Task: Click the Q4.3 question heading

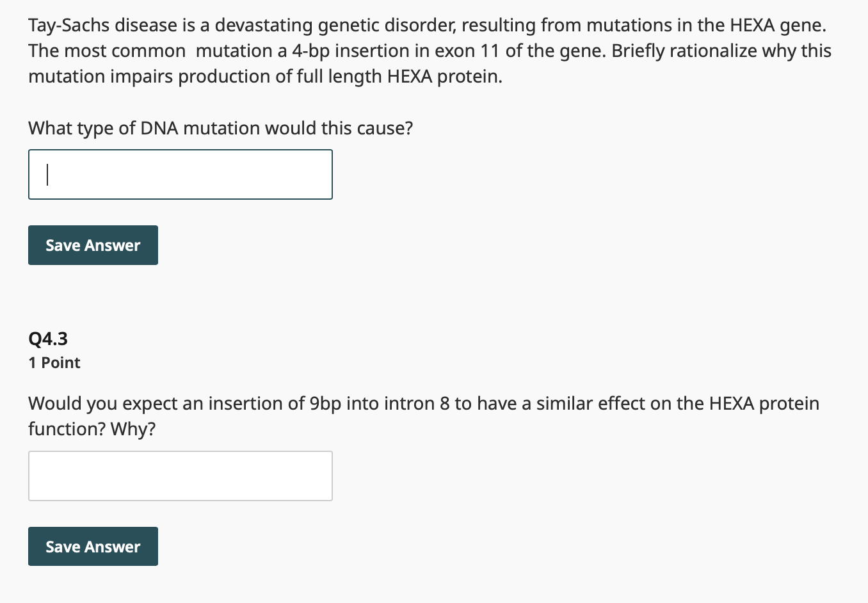Action: click(47, 338)
